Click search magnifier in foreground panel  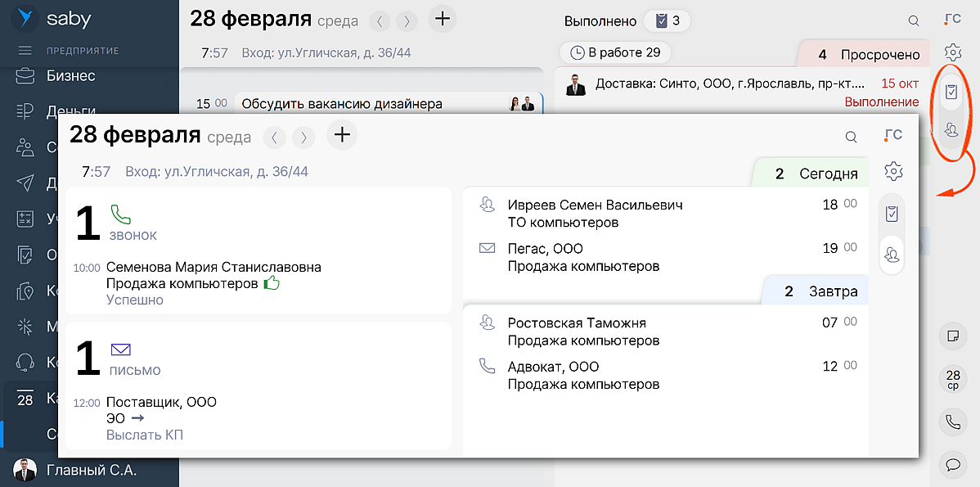[x=851, y=137]
